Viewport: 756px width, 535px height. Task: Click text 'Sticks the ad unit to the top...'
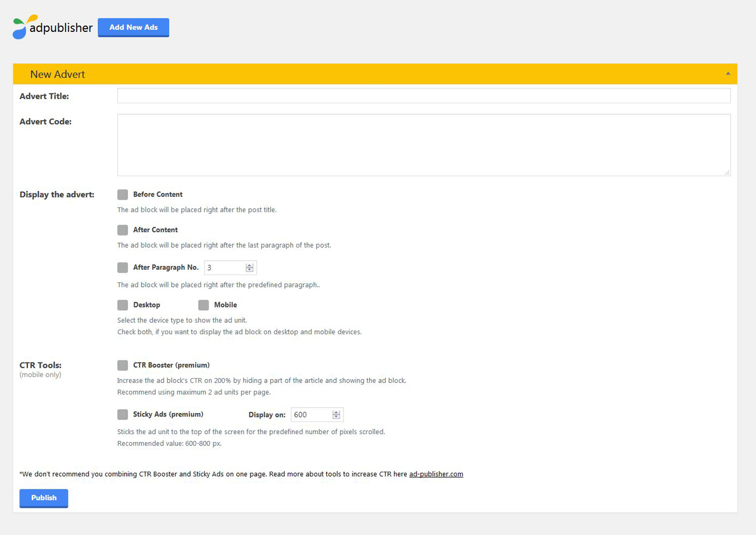[x=251, y=432]
